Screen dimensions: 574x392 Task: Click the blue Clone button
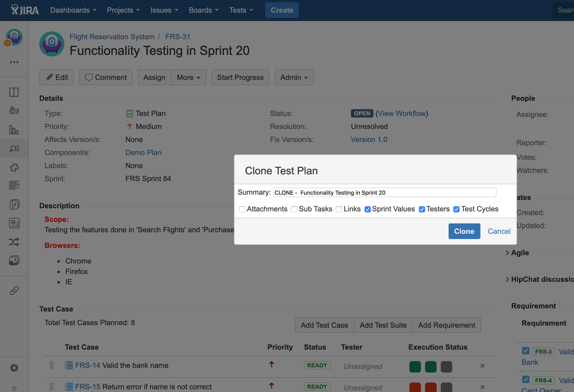coord(464,231)
